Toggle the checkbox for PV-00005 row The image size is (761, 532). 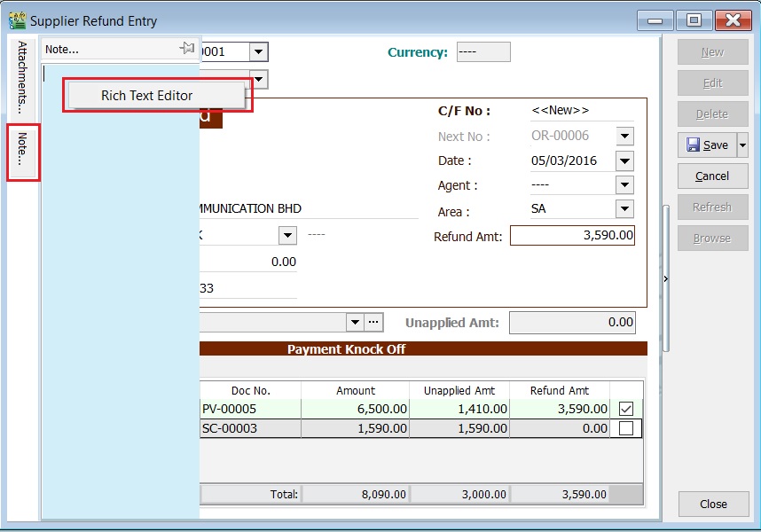click(x=626, y=409)
